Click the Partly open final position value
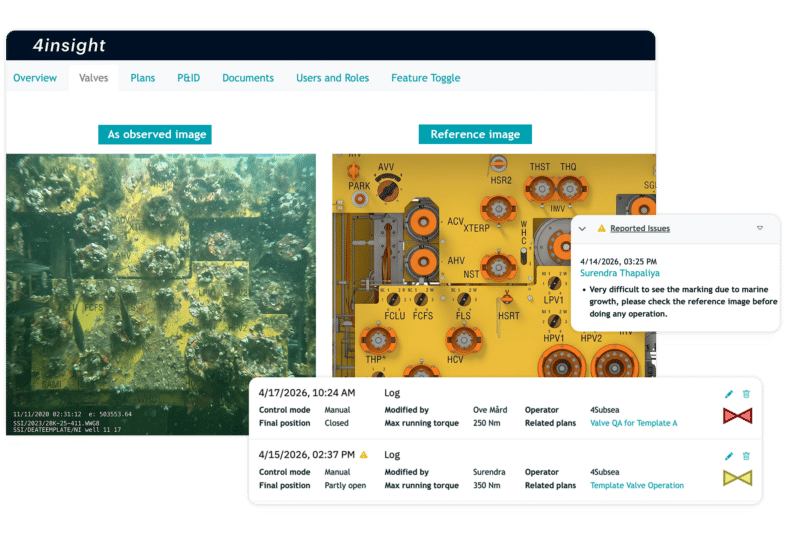The width and height of the screenshot is (796, 537). 345,485
